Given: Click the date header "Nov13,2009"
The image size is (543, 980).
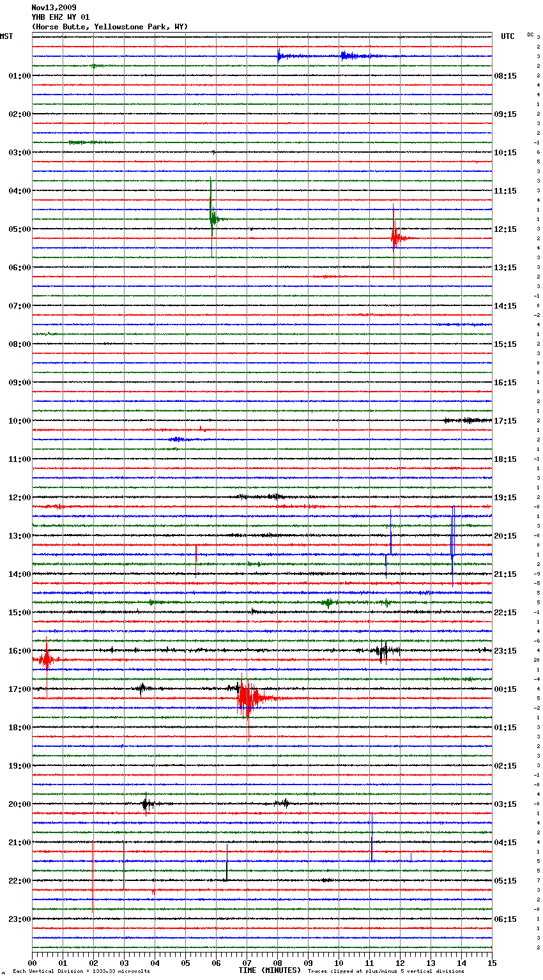Looking at the screenshot, I should [x=54, y=8].
